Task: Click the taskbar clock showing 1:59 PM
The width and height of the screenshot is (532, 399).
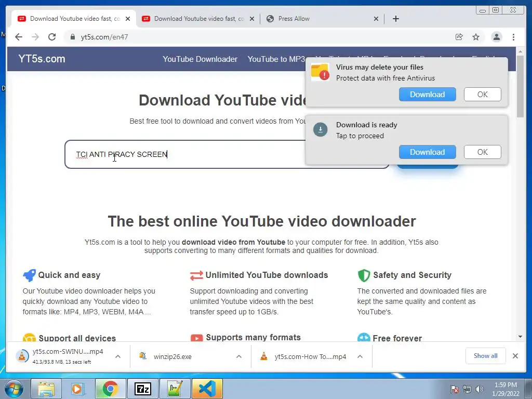Action: (x=506, y=389)
